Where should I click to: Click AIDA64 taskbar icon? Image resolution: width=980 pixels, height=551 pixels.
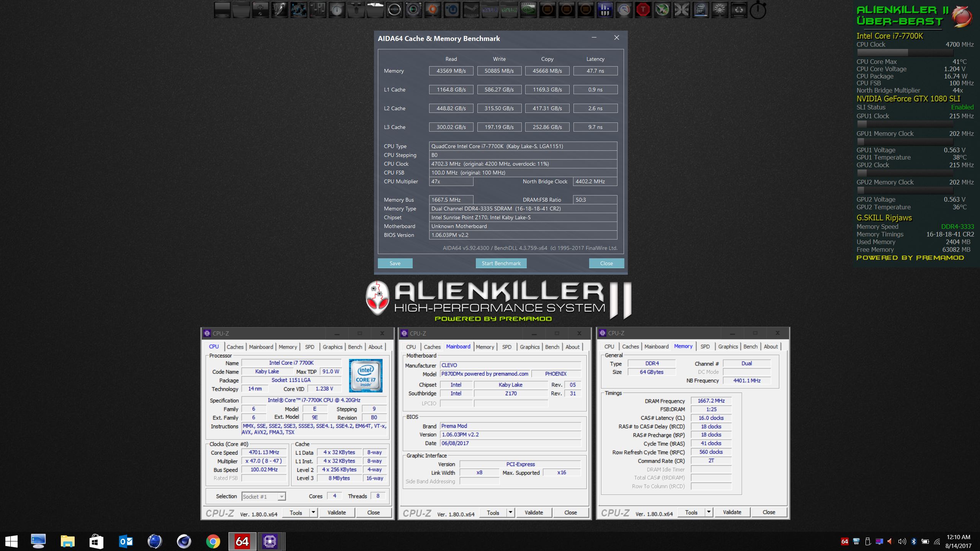[x=242, y=541]
